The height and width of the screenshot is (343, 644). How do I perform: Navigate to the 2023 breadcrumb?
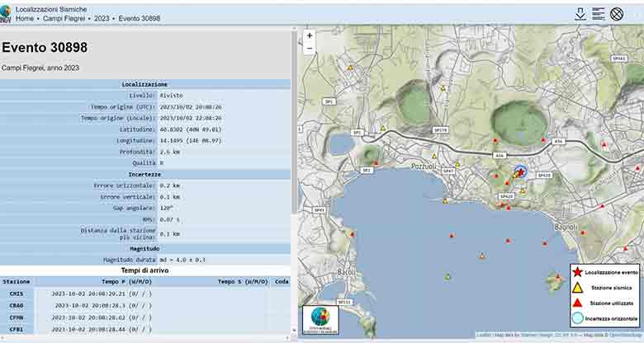click(x=102, y=18)
